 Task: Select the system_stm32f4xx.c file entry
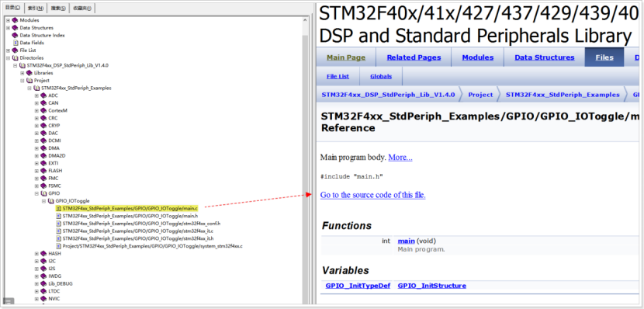[153, 246]
